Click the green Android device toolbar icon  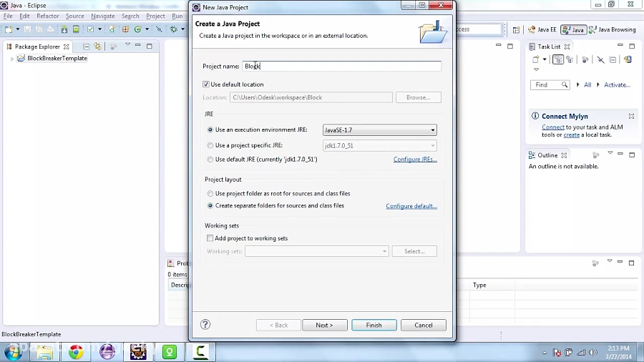tap(76, 29)
